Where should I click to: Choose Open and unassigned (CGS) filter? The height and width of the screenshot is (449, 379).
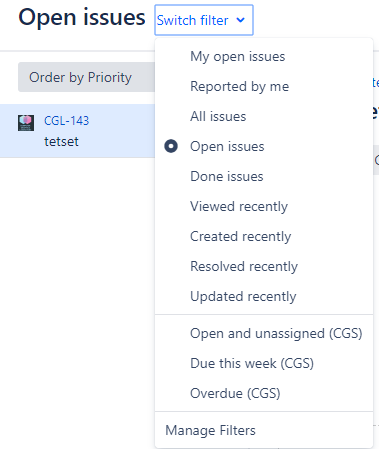[264, 333]
